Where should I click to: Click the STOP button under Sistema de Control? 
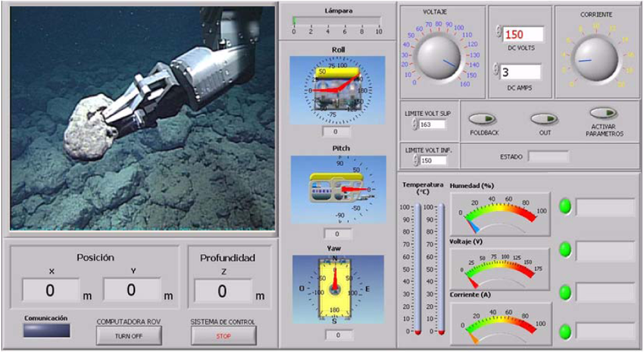pos(224,336)
